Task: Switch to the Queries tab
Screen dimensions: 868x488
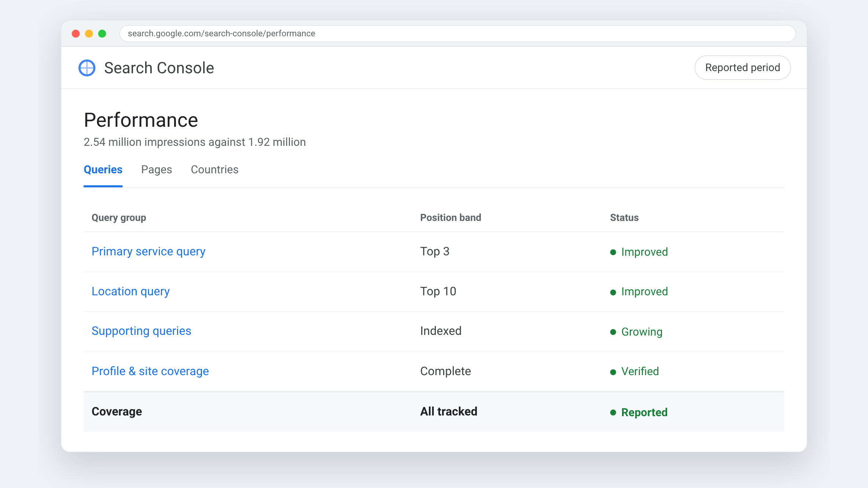Action: point(103,170)
